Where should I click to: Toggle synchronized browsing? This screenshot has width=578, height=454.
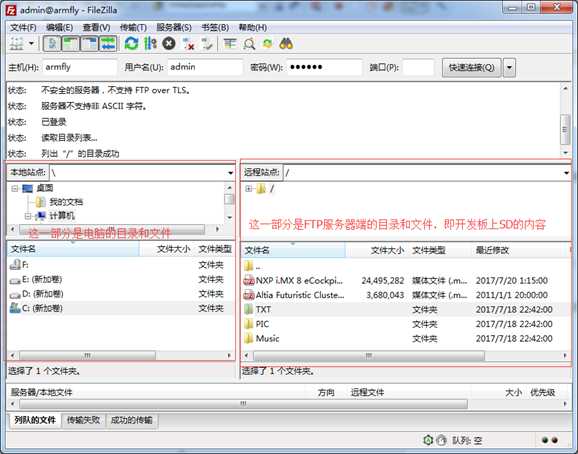[x=268, y=44]
